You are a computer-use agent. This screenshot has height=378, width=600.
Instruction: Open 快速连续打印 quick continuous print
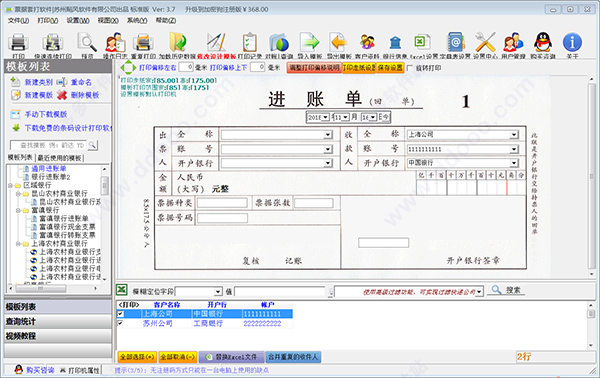tap(53, 42)
